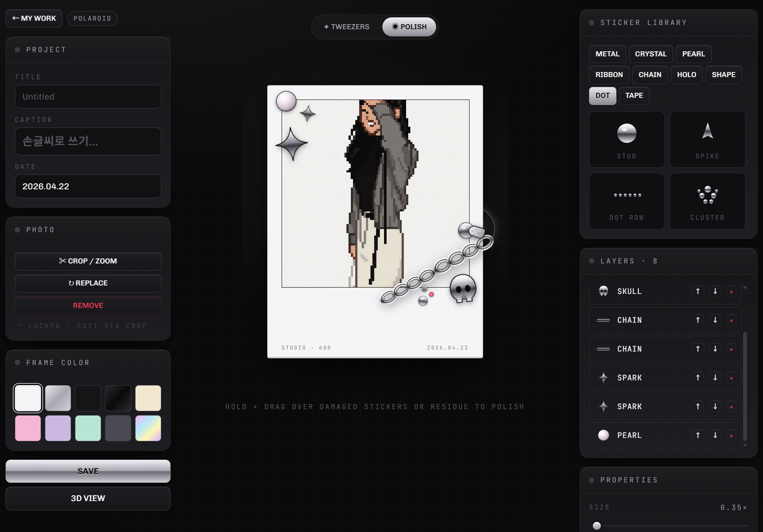The image size is (763, 532).
Task: Select the Metal sticker category
Action: (x=607, y=54)
